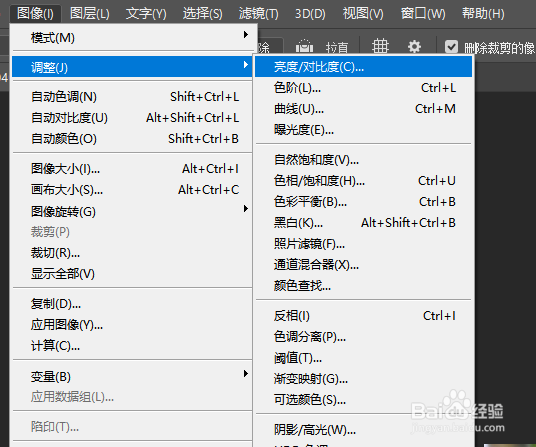This screenshot has width=536, height=447.
Task: Expand the 调整(J) submenu arrow
Action: [x=245, y=64]
